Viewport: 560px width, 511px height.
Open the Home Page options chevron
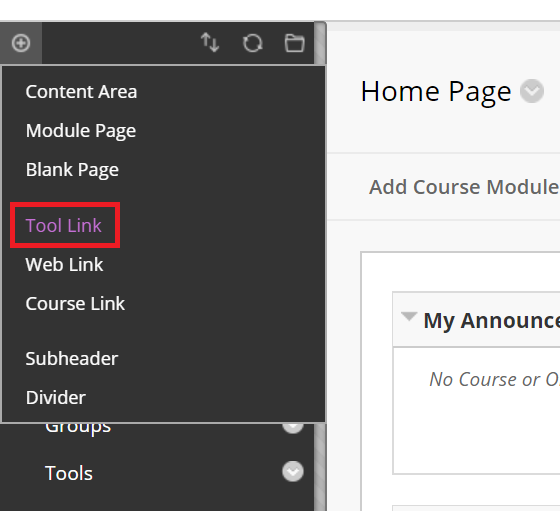pyautogui.click(x=532, y=91)
